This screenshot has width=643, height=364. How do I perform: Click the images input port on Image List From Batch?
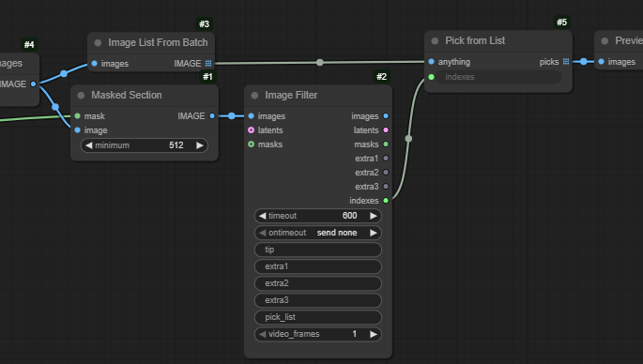(x=94, y=64)
